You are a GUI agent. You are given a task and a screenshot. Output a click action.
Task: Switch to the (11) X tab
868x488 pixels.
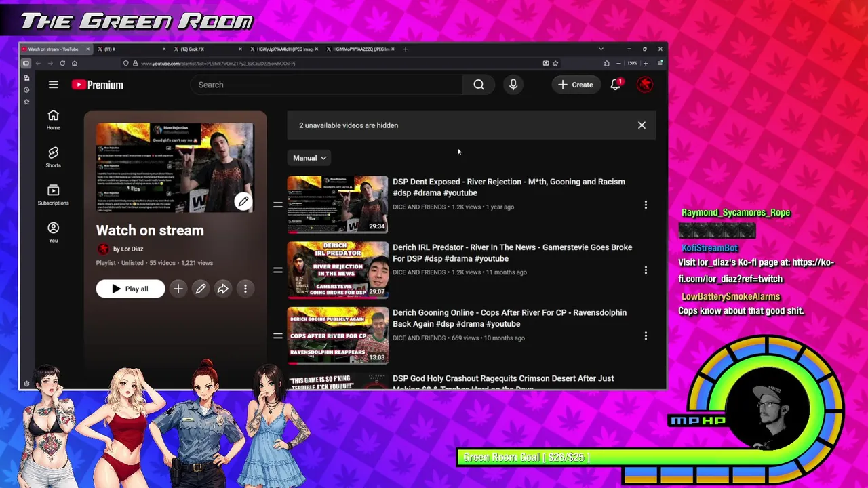130,49
